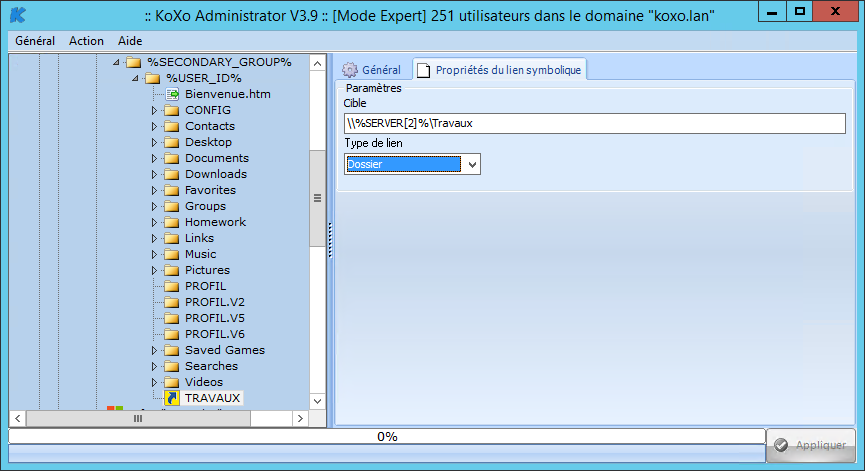Select the TRAVAUX tree item label
865x471 pixels.
pyautogui.click(x=212, y=398)
